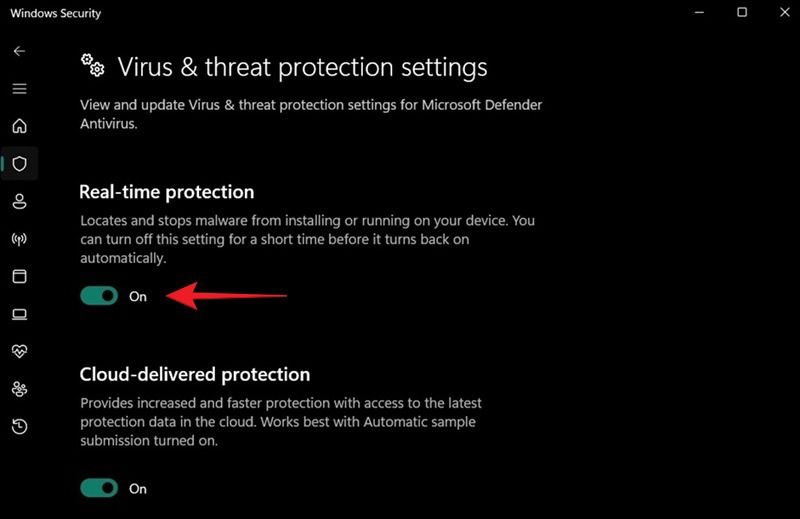Open Account protection from the sidebar

[19, 201]
